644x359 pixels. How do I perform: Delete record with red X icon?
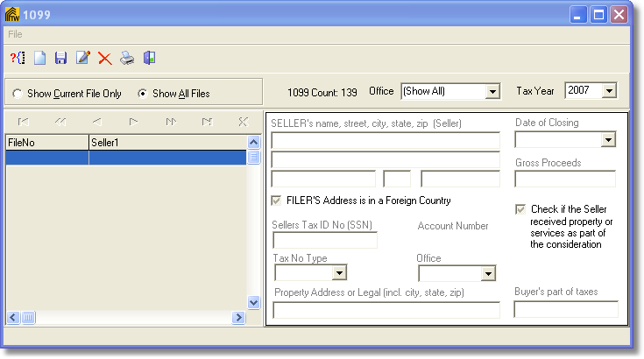[x=105, y=59]
